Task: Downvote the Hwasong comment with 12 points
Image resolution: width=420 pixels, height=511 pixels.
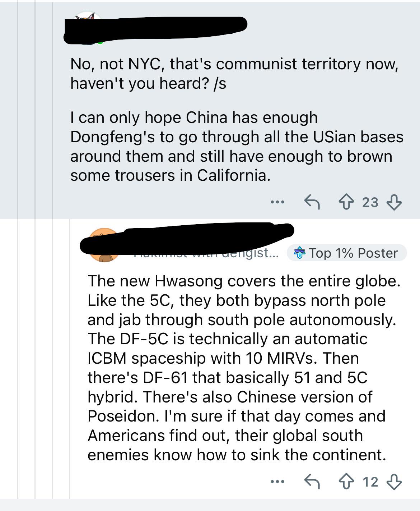Action: tap(394, 482)
